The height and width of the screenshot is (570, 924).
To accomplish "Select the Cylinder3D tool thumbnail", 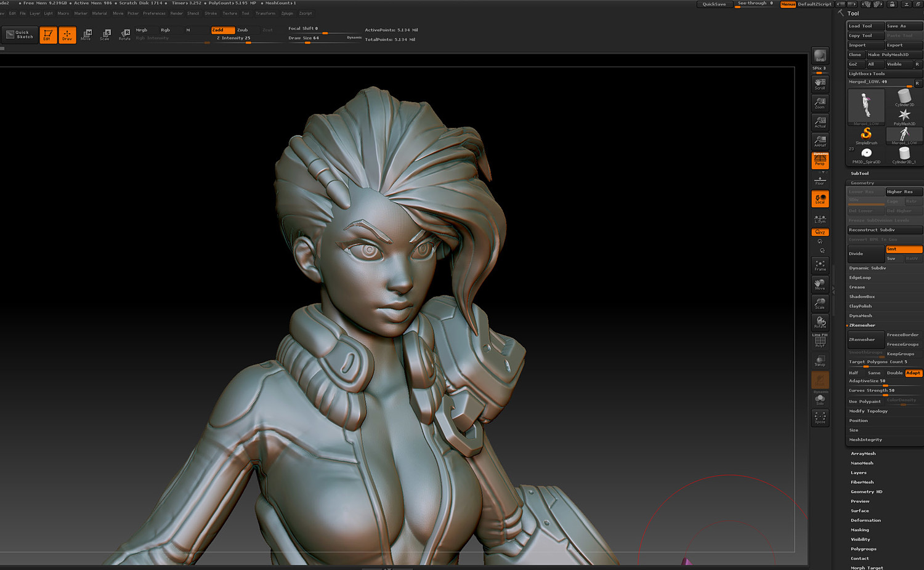I will coord(904,98).
